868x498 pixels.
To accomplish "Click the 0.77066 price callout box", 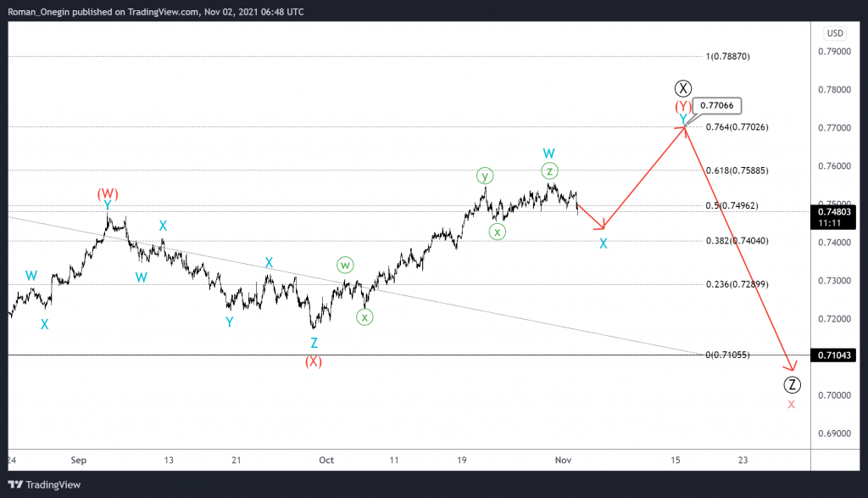I will click(719, 106).
